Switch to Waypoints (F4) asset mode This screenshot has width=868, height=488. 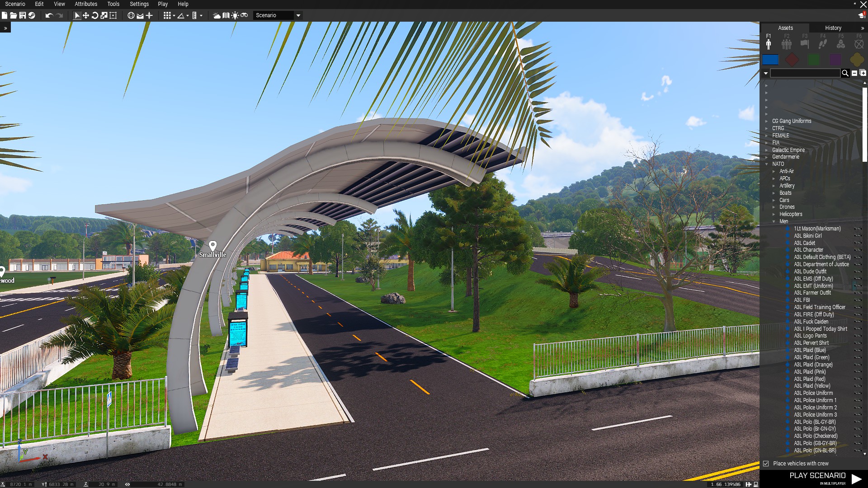[823, 44]
